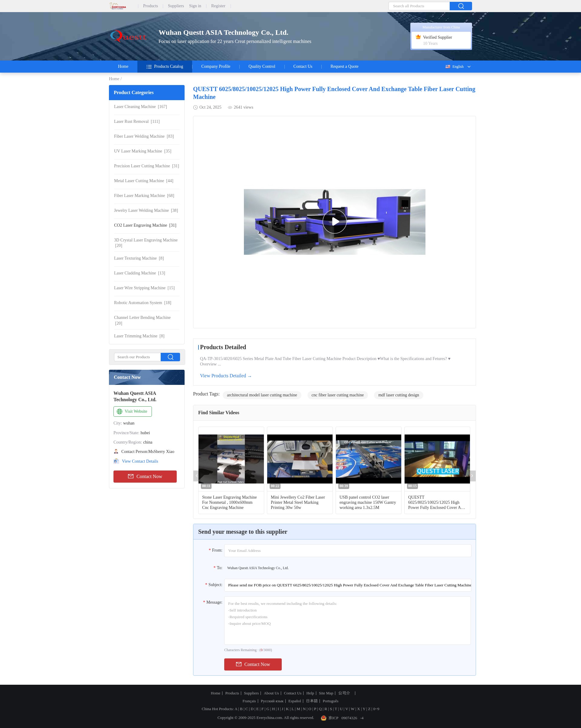Open Stone Laser Engraving Machine video thumbnail
Image resolution: width=581 pixels, height=728 pixels.
[231, 459]
